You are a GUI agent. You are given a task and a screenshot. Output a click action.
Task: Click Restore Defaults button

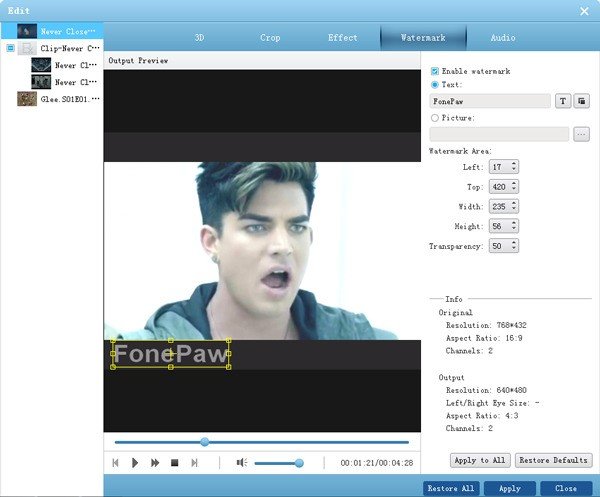(x=553, y=460)
